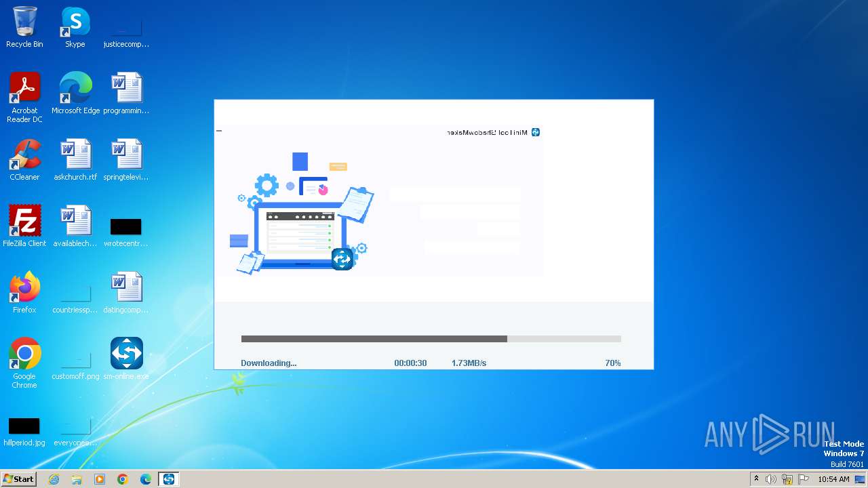
Task: Launch Firefox from desktop
Action: click(24, 293)
